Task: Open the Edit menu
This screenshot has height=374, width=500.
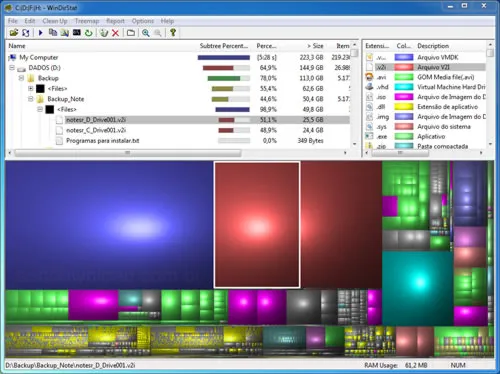Action: pyautogui.click(x=30, y=21)
